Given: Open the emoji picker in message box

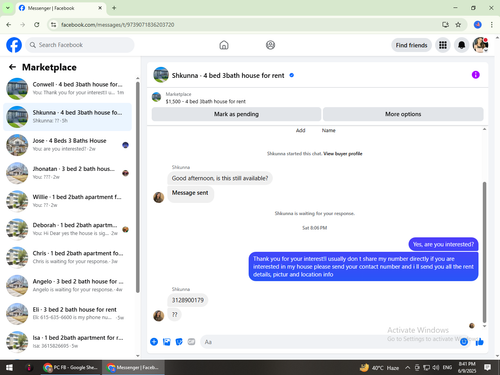Looking at the screenshot, I should coord(464,342).
